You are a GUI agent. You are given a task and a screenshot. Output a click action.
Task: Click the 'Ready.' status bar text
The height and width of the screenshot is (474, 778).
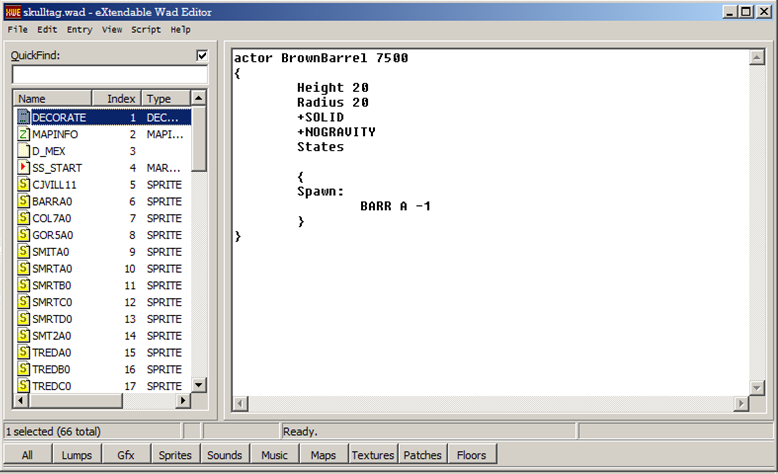point(300,431)
